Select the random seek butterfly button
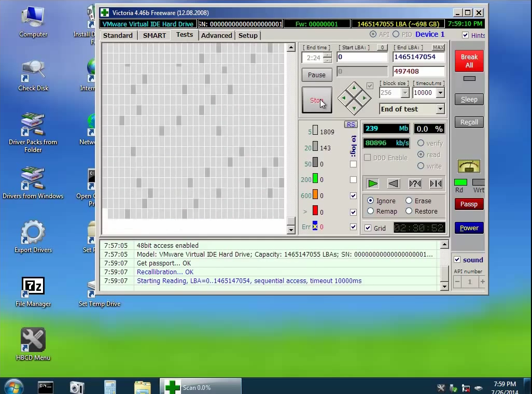Viewport: 532px width, 394px height. [x=415, y=184]
